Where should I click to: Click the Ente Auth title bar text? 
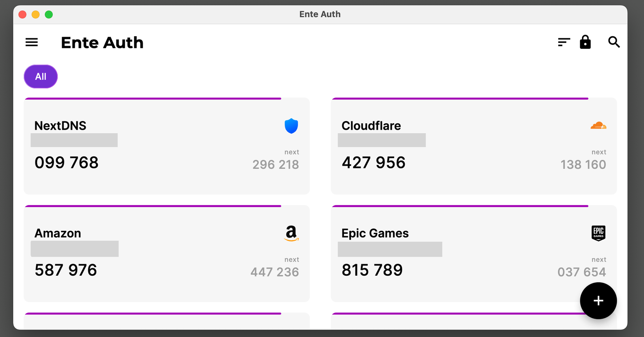click(320, 14)
